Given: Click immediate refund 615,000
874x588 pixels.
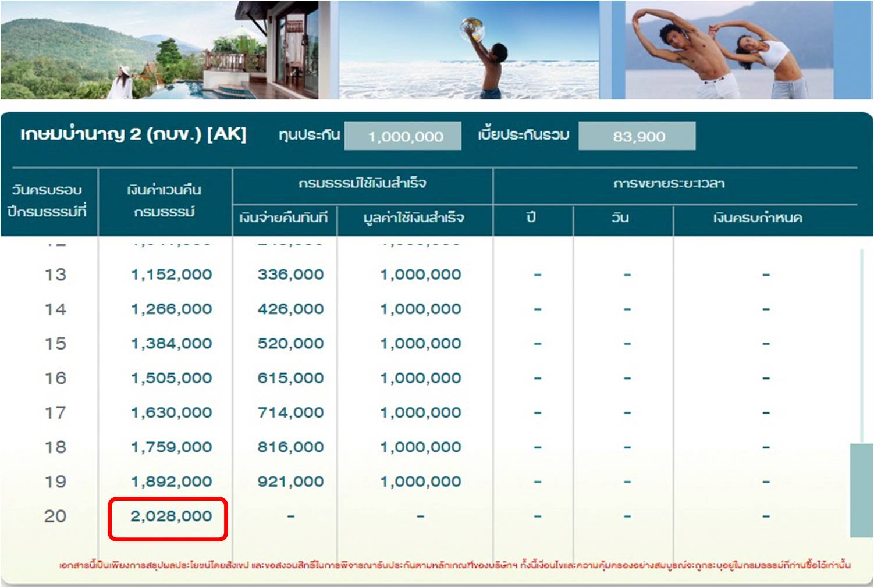Looking at the screenshot, I should [291, 378].
